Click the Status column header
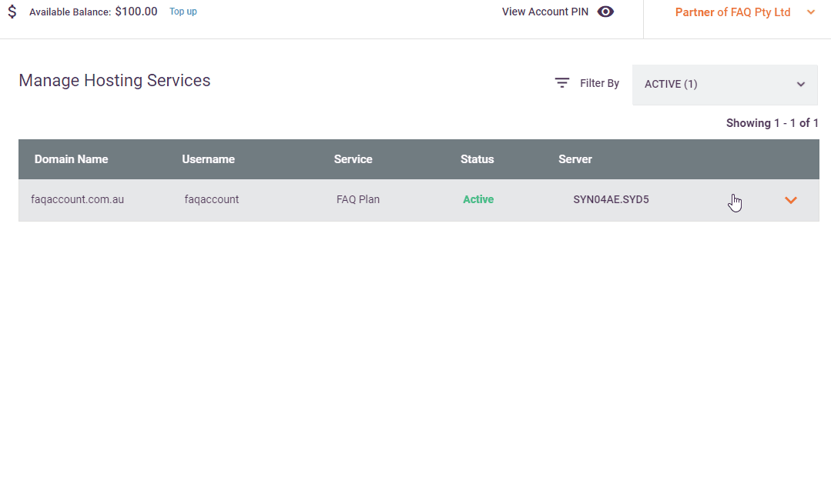Image resolution: width=831 pixels, height=504 pixels. 477,159
